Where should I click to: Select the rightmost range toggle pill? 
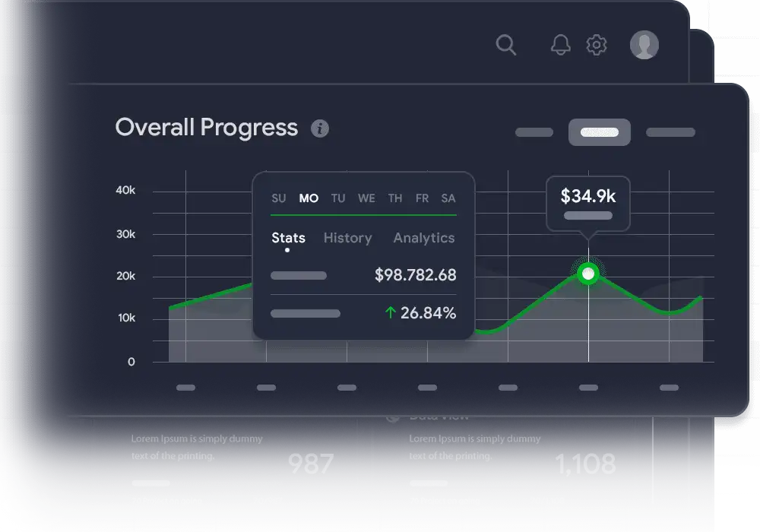pos(670,132)
